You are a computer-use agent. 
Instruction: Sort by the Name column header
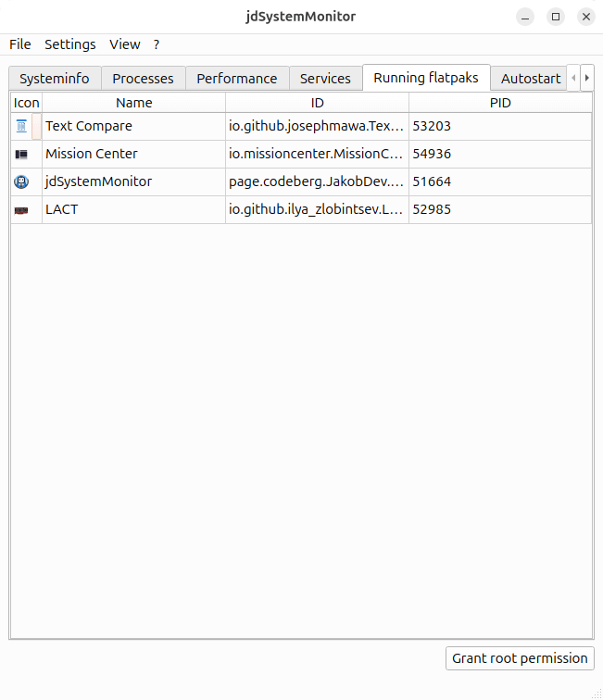click(x=134, y=103)
